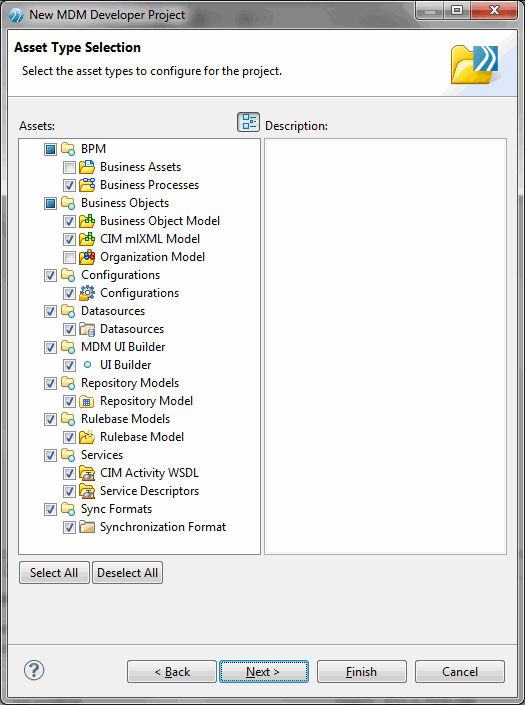
Task: Click the Repository Model table icon
Action: pos(87,401)
